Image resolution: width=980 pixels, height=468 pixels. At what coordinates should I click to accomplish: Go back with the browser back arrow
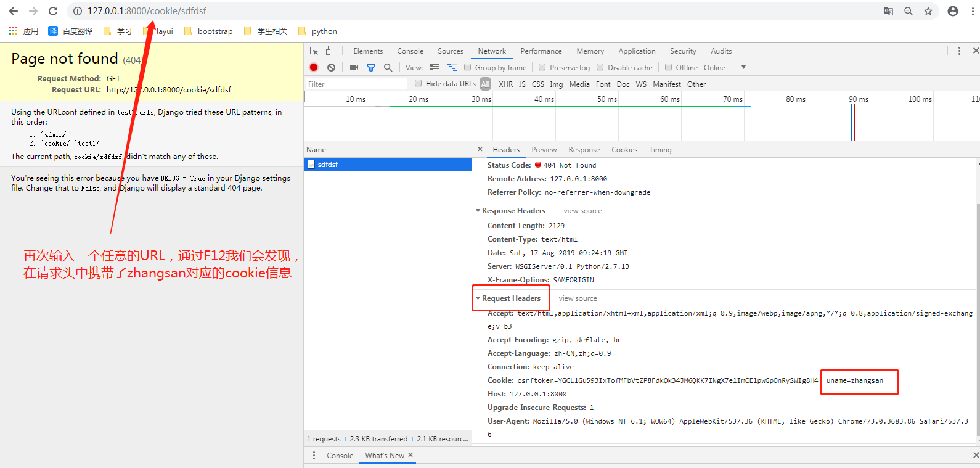[14, 11]
